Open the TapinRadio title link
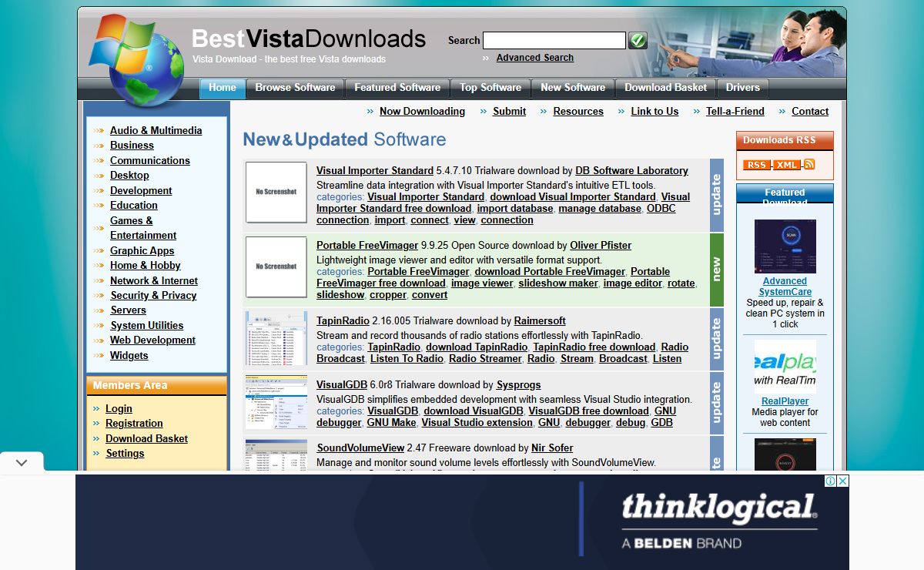This screenshot has width=924, height=570. [343, 321]
